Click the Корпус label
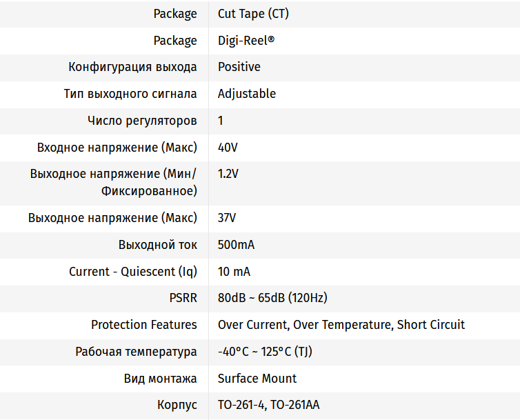The width and height of the screenshot is (520, 420). tap(176, 406)
